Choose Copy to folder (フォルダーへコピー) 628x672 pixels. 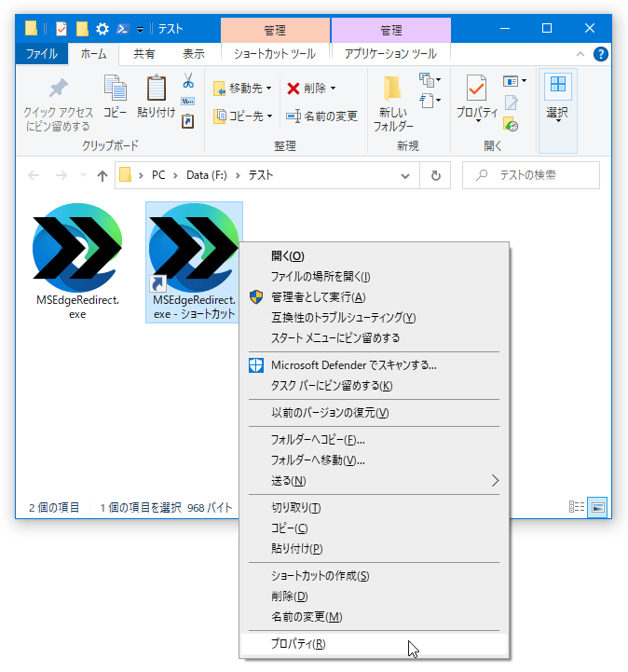[374, 440]
